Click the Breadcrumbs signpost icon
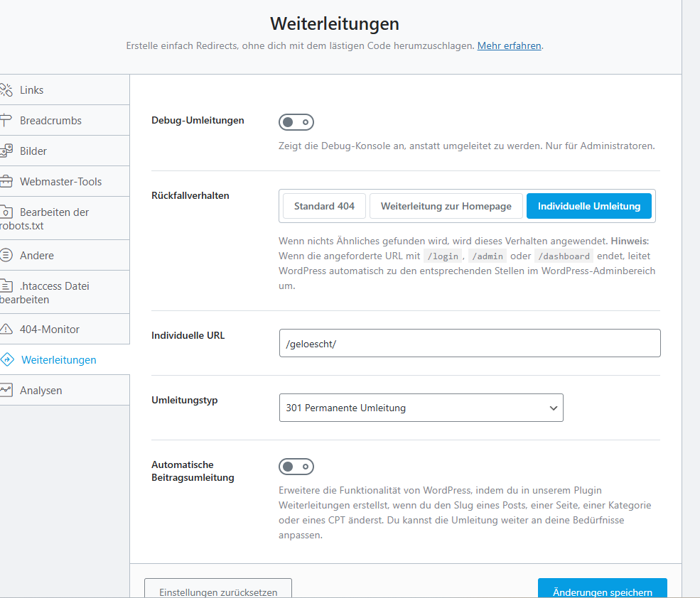This screenshot has width=700, height=598. pos(6,121)
